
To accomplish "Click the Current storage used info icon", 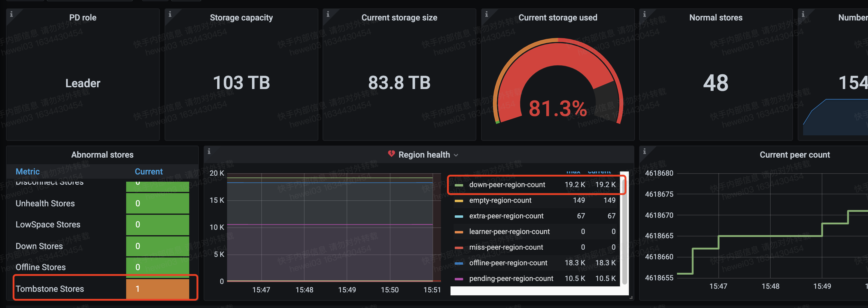I will [x=486, y=14].
